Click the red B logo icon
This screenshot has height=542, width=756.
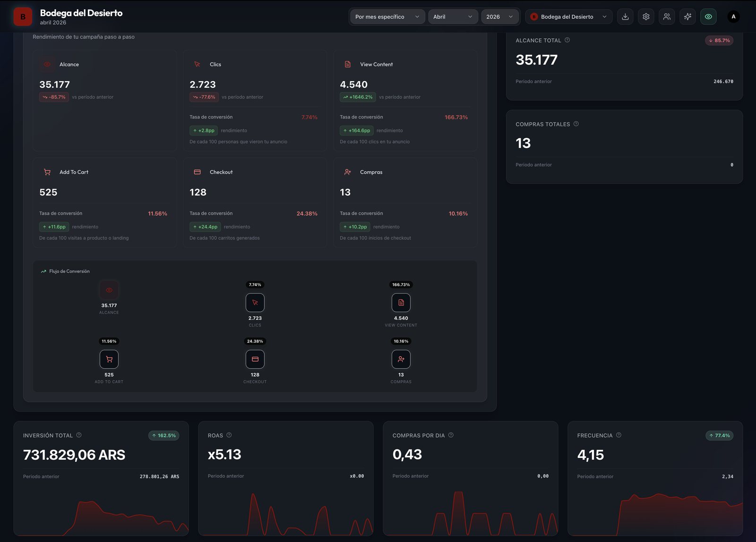23,17
